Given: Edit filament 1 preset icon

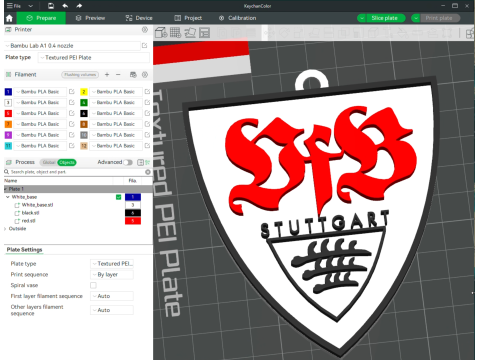Looking at the screenshot, I should click(x=72, y=92).
